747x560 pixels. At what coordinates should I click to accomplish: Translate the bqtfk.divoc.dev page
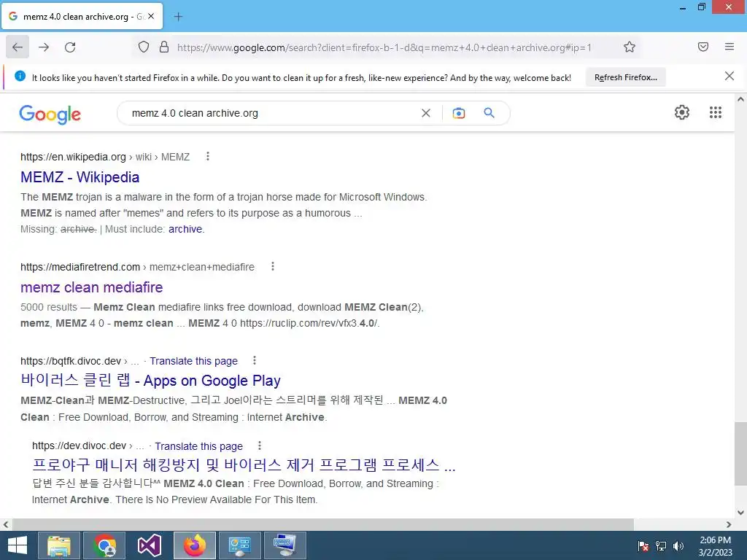pyautogui.click(x=193, y=361)
